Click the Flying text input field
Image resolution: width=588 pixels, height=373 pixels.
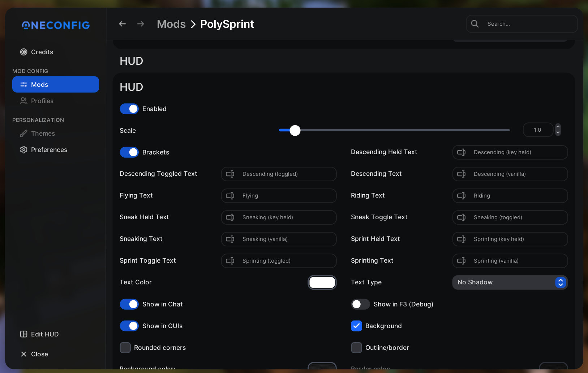point(279,196)
